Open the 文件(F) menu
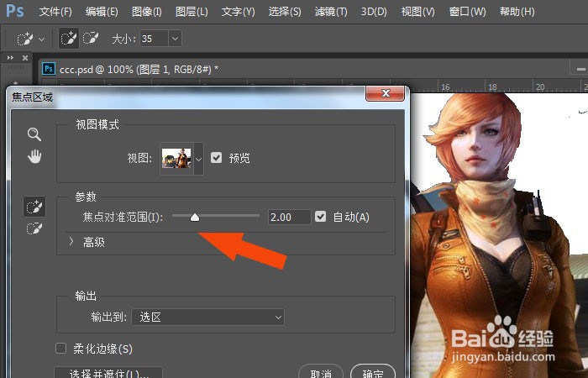The width and height of the screenshot is (588, 378). (55, 12)
